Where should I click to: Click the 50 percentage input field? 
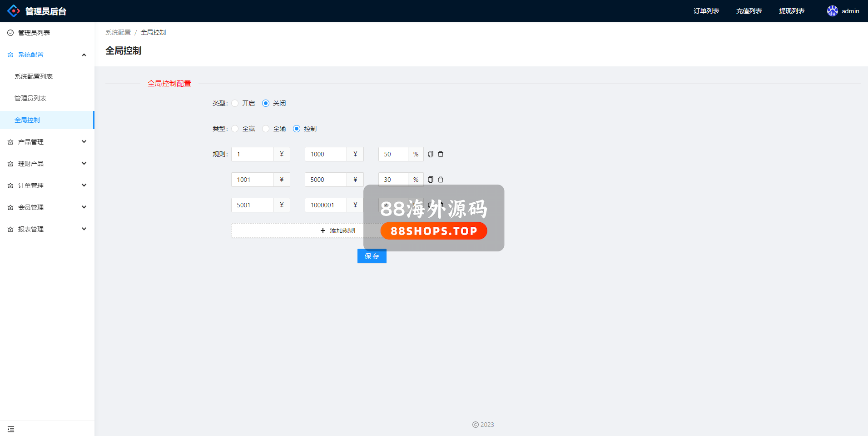393,154
